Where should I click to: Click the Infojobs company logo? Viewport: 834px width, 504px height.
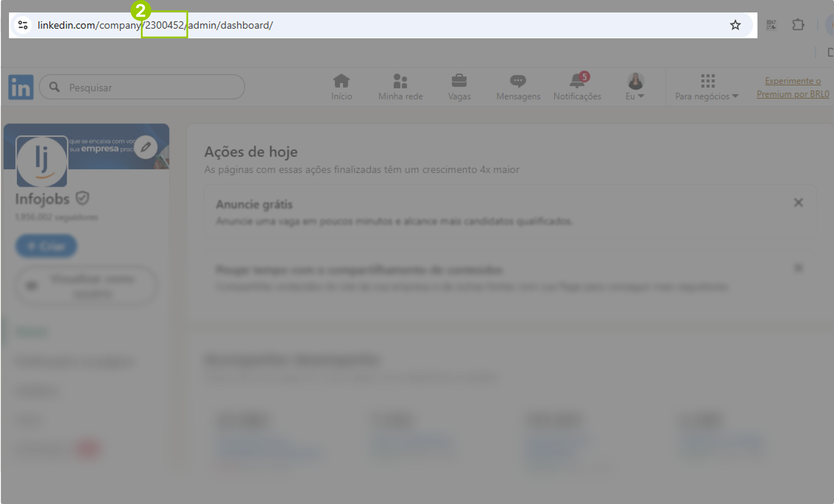(42, 162)
